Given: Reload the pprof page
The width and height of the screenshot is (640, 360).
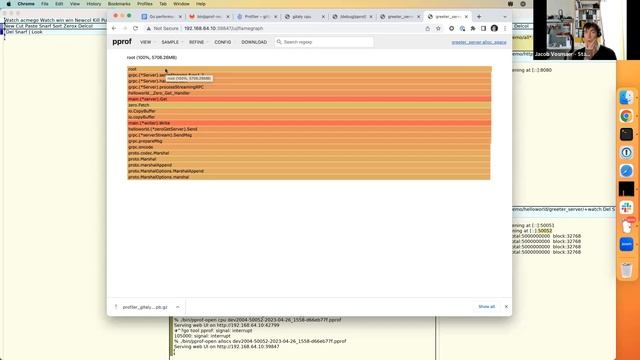Looking at the screenshot, I should click(x=136, y=29).
